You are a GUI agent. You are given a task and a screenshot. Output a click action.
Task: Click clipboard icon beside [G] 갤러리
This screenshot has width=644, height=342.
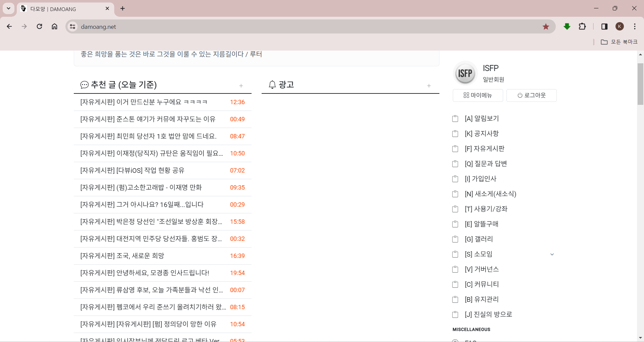(x=455, y=239)
